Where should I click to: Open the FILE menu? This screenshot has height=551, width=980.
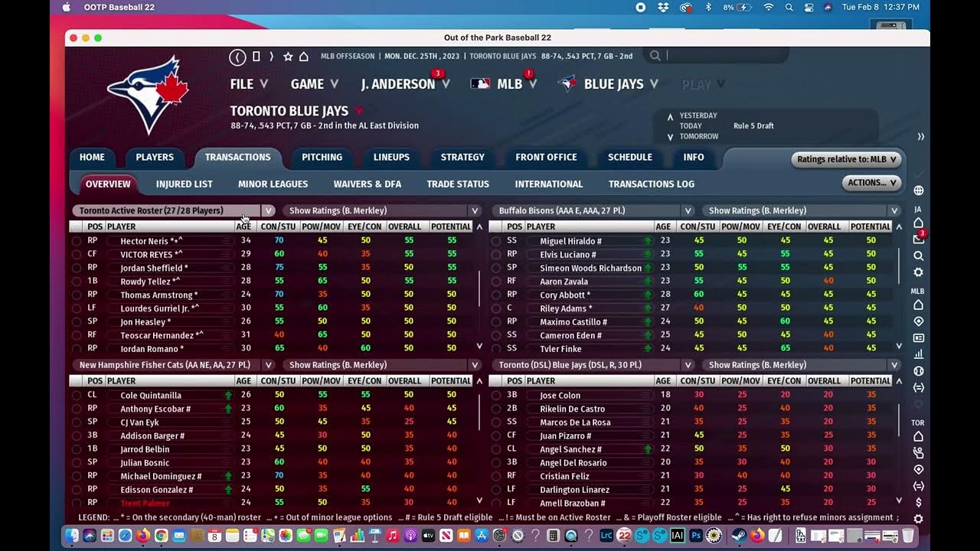pos(249,84)
